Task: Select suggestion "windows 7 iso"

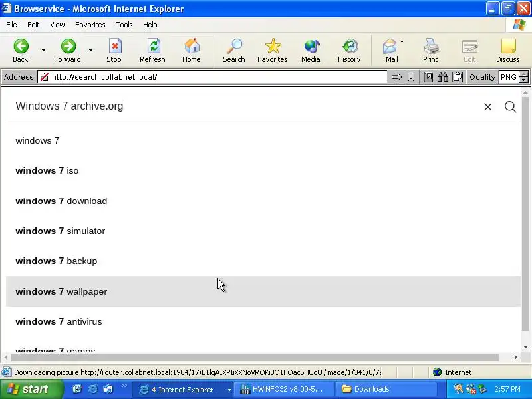Action: pyautogui.click(x=263, y=170)
